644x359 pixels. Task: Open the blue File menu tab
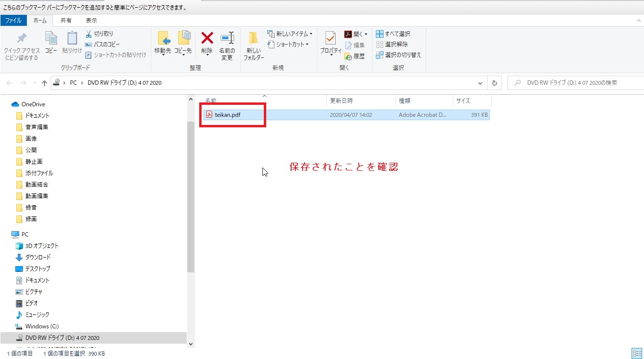pos(13,21)
